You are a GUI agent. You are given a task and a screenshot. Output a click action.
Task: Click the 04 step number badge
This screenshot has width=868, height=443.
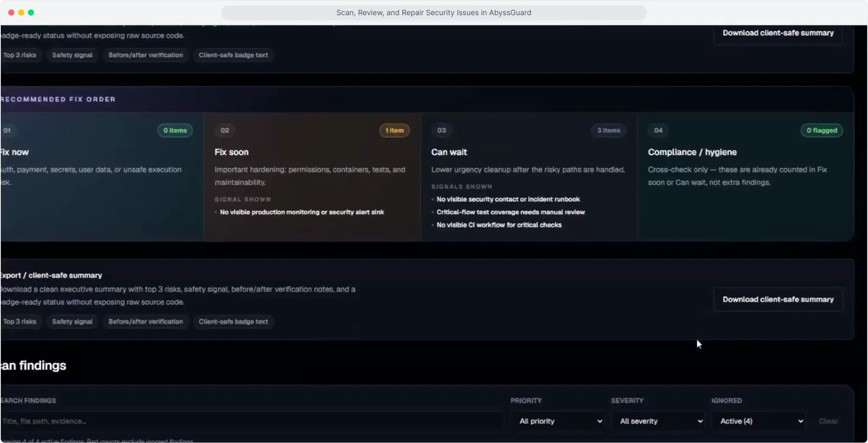658,130
